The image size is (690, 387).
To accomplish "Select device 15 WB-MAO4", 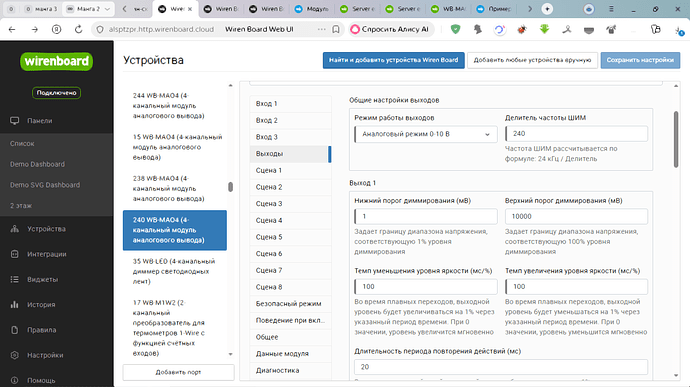I will tap(175, 147).
